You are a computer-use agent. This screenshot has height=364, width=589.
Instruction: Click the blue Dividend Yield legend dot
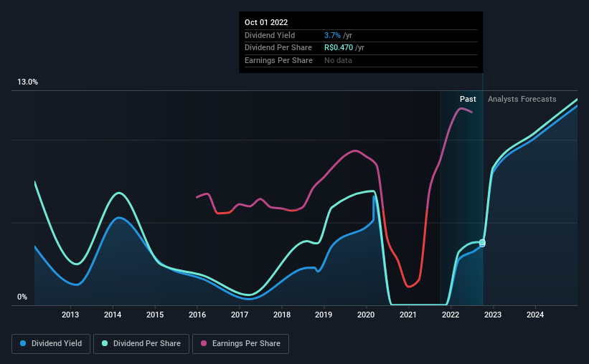pyautogui.click(x=23, y=343)
